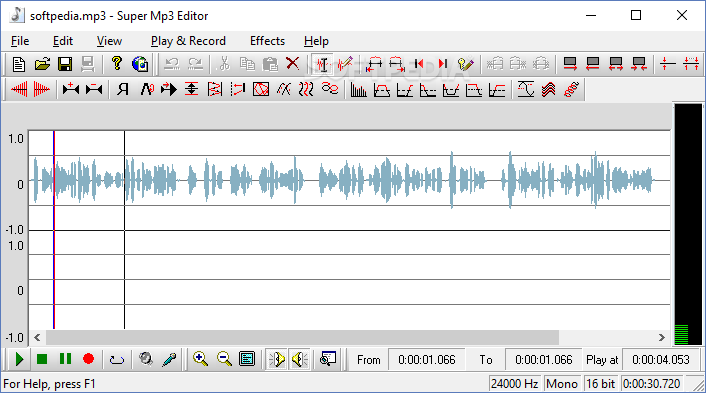Click the blue-red playback cursor line in waveform
Image resolution: width=706 pixels, height=393 pixels.
pos(54,230)
